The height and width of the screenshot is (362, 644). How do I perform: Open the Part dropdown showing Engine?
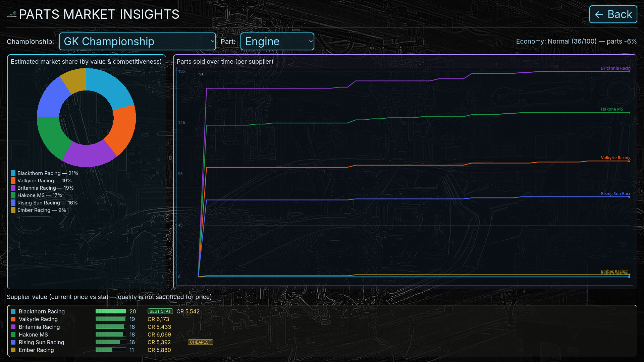tap(277, 42)
